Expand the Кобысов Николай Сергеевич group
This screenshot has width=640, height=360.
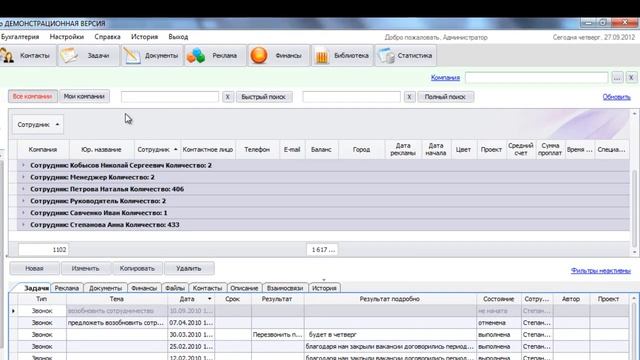23,165
